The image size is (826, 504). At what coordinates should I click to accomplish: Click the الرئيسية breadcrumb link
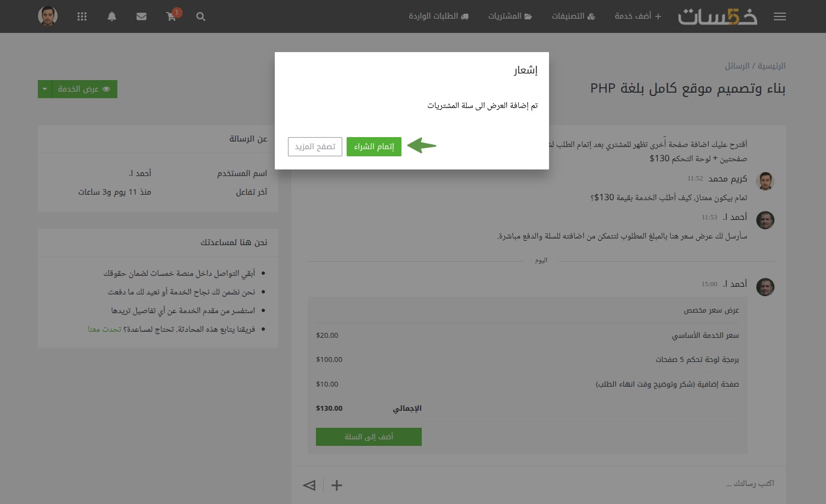coord(772,66)
